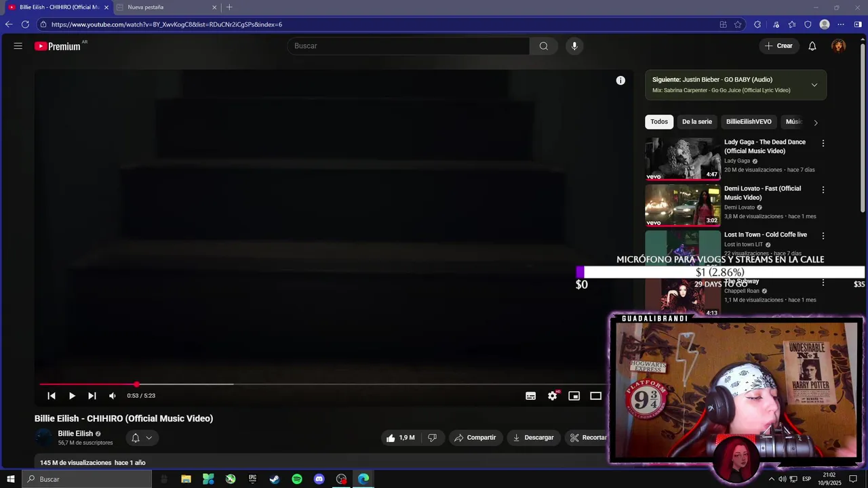868x488 pixels.
Task: Select the De la serie chip
Action: click(697, 122)
